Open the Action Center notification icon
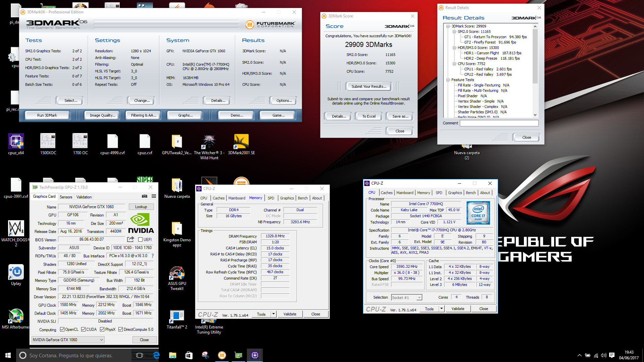 [x=612, y=355]
